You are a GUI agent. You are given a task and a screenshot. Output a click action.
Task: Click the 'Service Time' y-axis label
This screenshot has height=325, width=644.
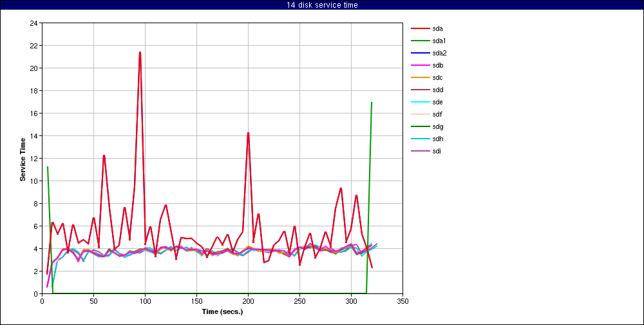pyautogui.click(x=23, y=159)
